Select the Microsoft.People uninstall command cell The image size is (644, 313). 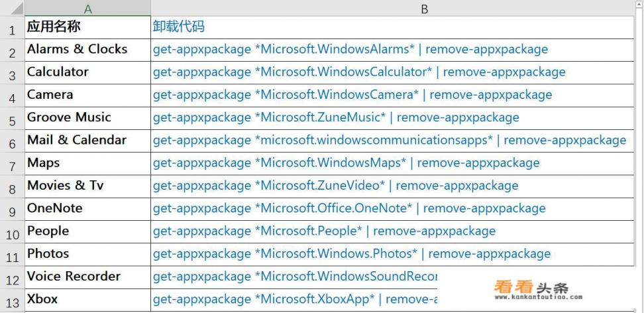(392, 231)
